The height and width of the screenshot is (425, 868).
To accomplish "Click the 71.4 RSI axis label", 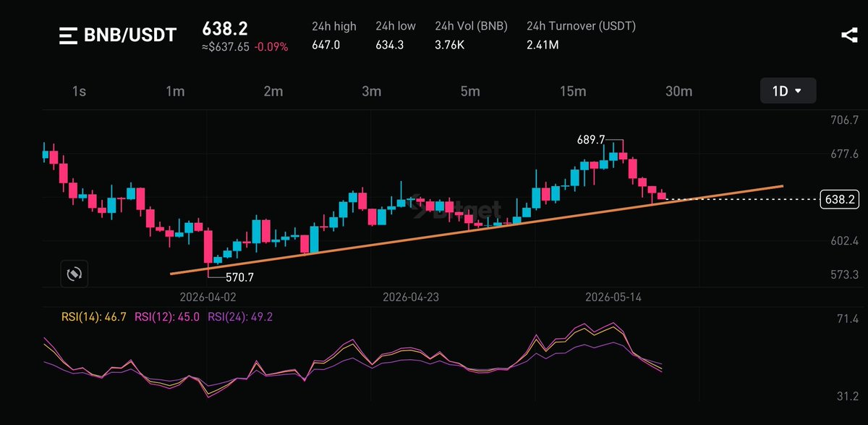I will click(x=846, y=319).
